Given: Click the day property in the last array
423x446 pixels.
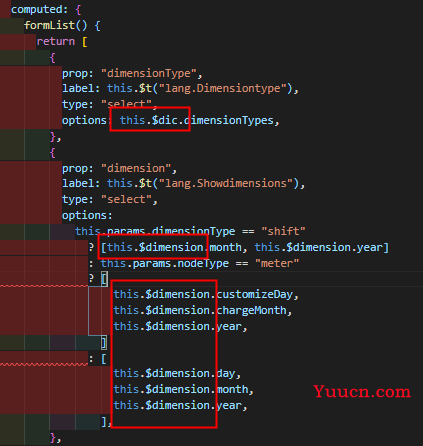Looking at the screenshot, I should tap(226, 373).
